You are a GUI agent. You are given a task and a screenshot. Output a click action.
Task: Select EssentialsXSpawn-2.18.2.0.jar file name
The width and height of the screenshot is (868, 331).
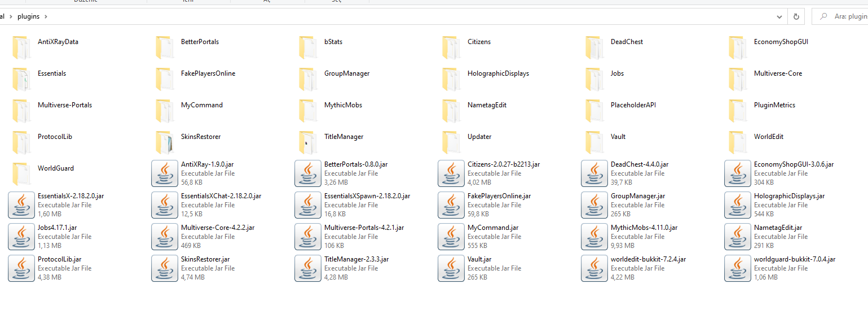click(x=367, y=196)
